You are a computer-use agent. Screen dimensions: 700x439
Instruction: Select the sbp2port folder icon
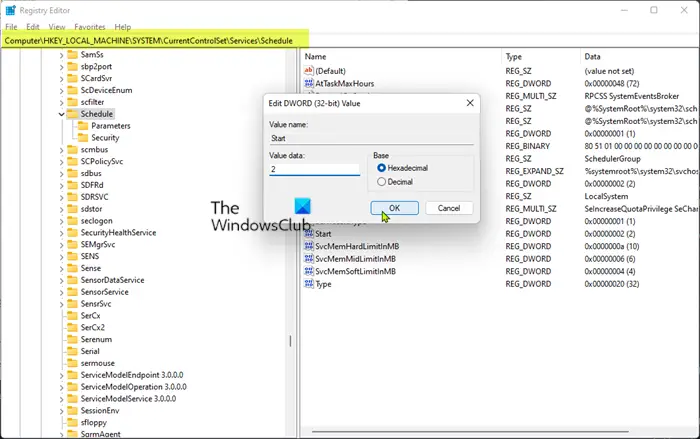point(72,67)
